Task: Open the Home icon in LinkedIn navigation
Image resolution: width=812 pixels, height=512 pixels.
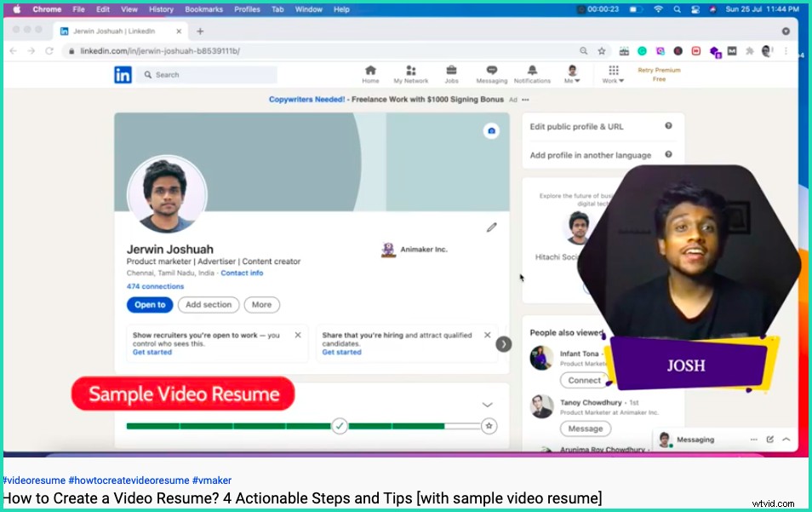Action: (x=370, y=70)
